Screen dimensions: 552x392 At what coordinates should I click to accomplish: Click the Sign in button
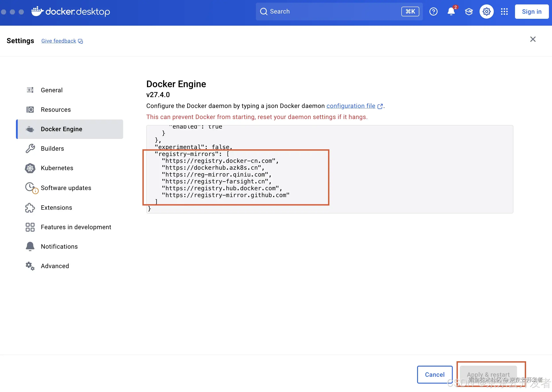tap(531, 12)
